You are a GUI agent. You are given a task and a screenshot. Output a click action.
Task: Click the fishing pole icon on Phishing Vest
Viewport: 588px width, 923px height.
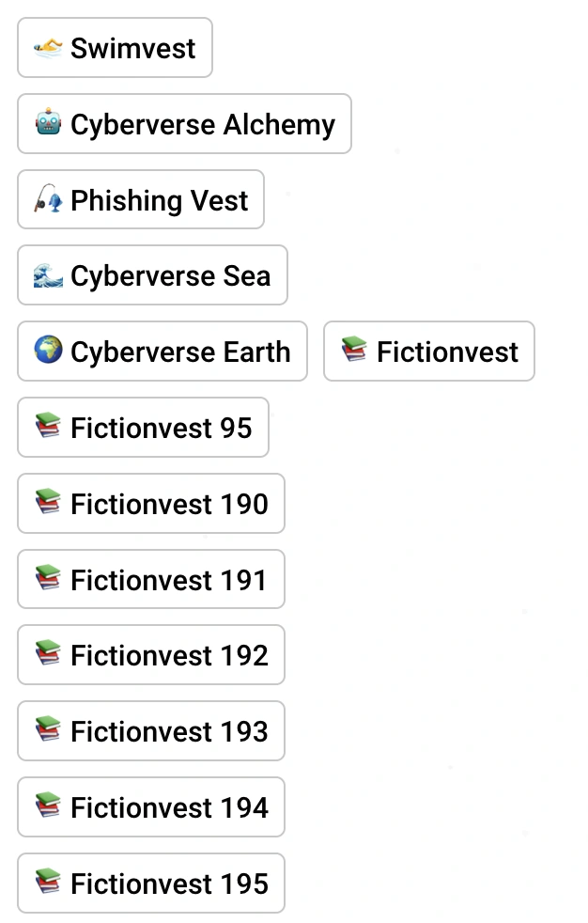pos(46,199)
